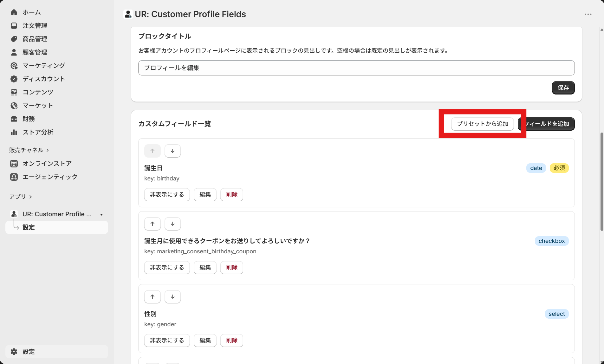The width and height of the screenshot is (604, 364).
Task: Move the birthday coupon checkbox field up
Action: click(153, 224)
